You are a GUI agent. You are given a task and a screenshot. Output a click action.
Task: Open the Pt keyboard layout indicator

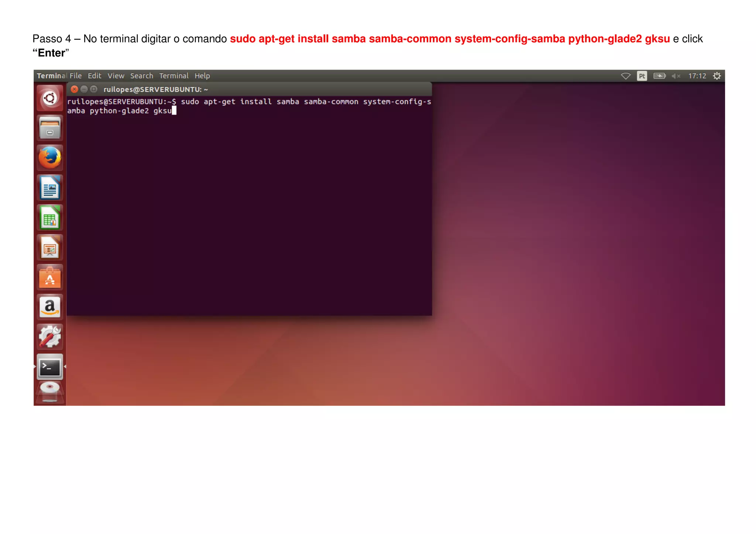point(642,76)
